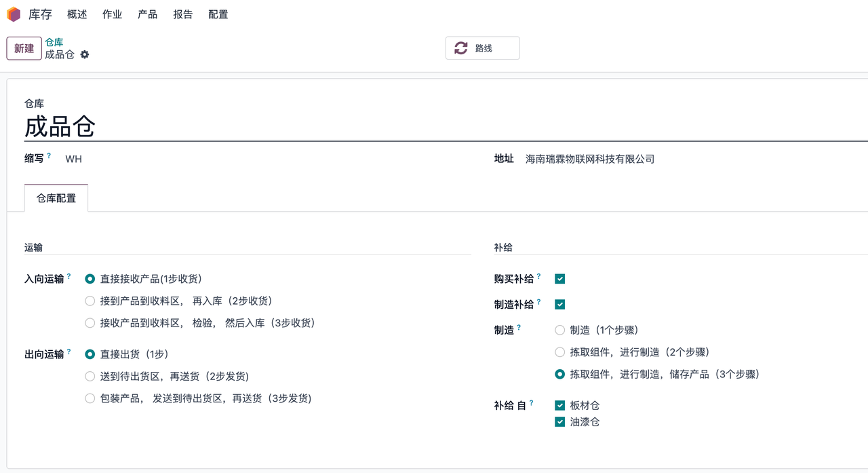
Task: Select 2步收货 incoming option
Action: [x=90, y=301]
